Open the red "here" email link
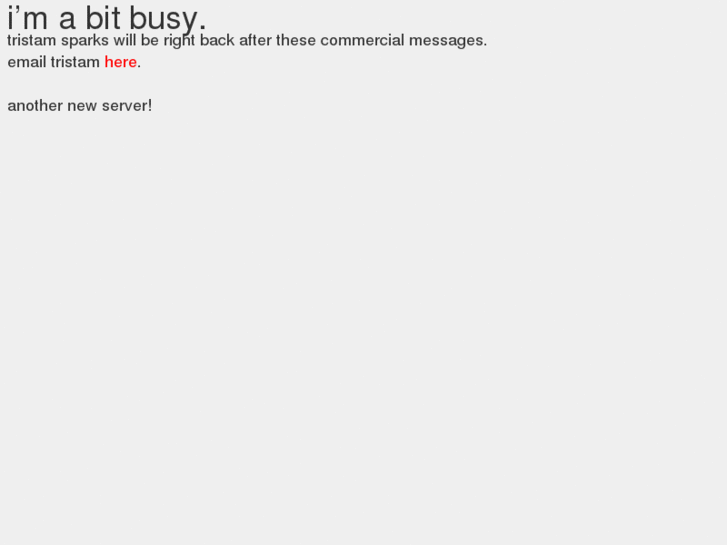 point(121,62)
